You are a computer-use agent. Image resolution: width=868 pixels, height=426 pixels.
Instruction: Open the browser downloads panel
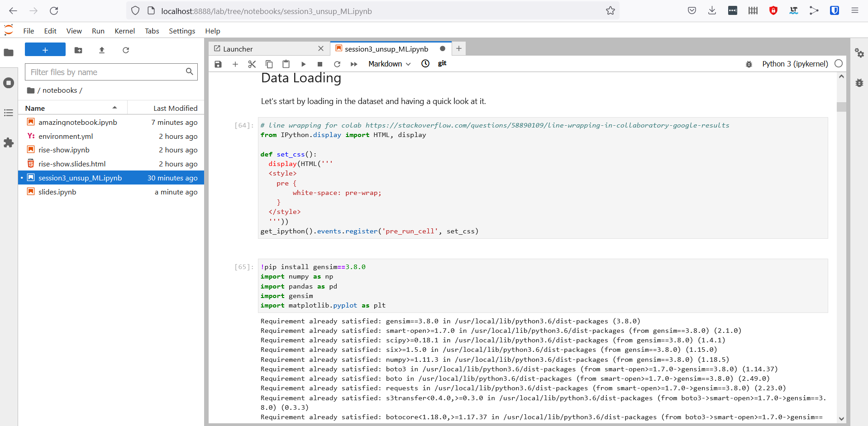tap(712, 10)
